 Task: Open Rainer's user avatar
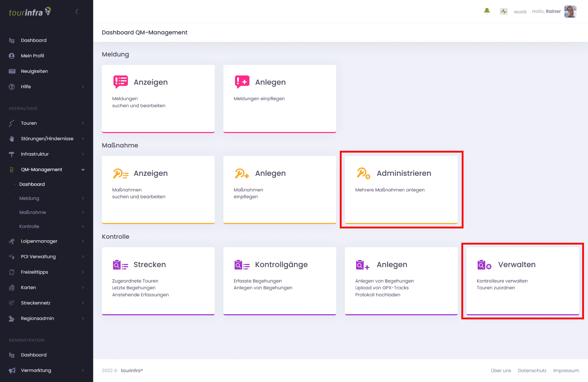pyautogui.click(x=570, y=11)
